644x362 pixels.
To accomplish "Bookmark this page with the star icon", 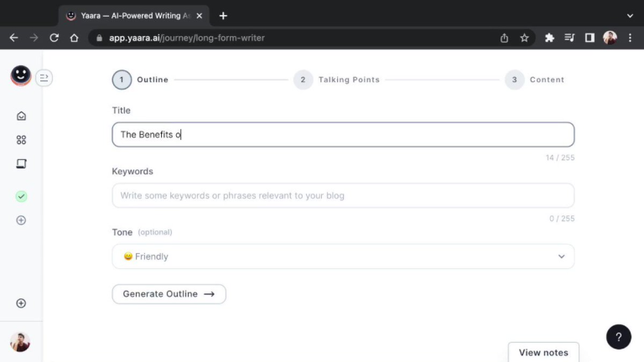I will point(524,38).
